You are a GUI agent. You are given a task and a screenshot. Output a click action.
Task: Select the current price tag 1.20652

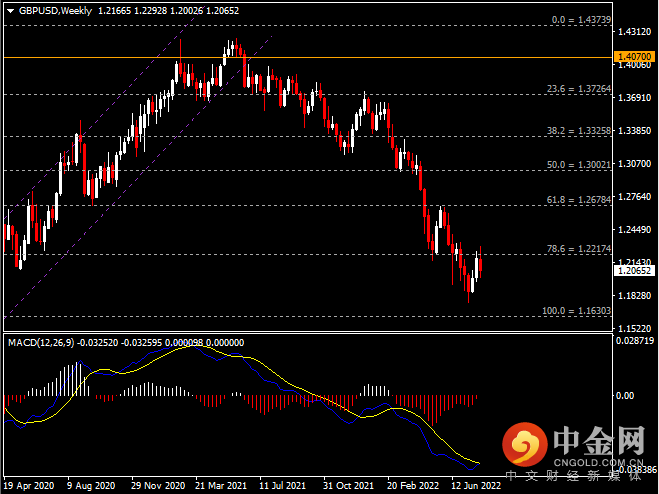click(635, 270)
